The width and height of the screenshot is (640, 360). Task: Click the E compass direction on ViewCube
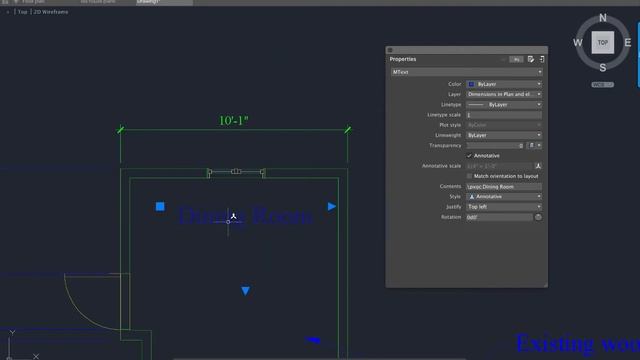pos(628,42)
